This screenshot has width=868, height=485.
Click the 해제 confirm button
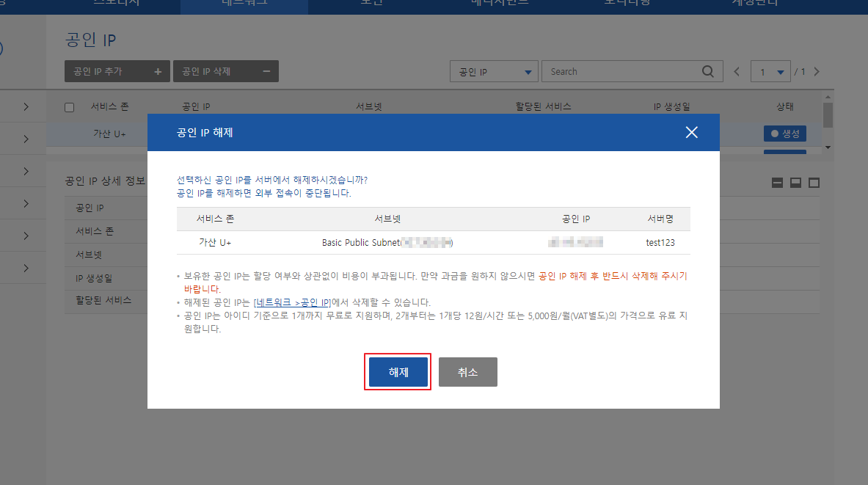click(x=398, y=372)
